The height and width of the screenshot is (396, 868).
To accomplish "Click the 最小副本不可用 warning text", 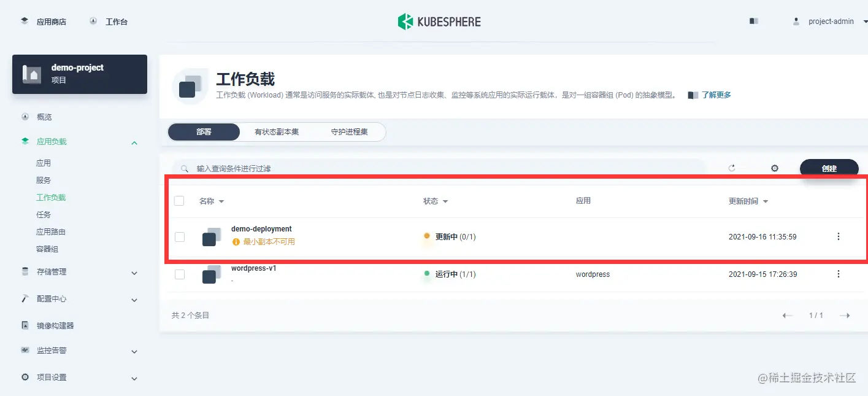I will [x=269, y=242].
